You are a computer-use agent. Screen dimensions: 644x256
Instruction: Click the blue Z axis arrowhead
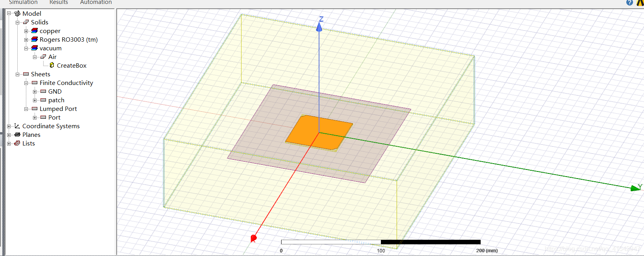[x=319, y=27]
